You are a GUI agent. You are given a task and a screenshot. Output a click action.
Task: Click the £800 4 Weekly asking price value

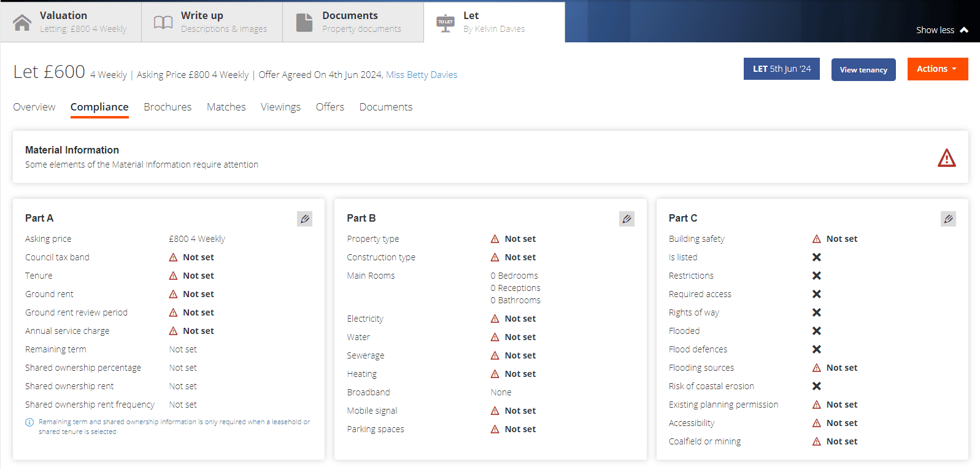[x=197, y=239]
